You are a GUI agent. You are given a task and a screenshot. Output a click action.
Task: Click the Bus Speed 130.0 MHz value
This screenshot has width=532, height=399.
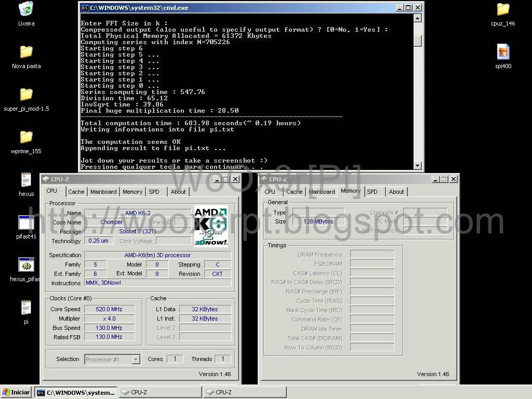click(x=109, y=328)
